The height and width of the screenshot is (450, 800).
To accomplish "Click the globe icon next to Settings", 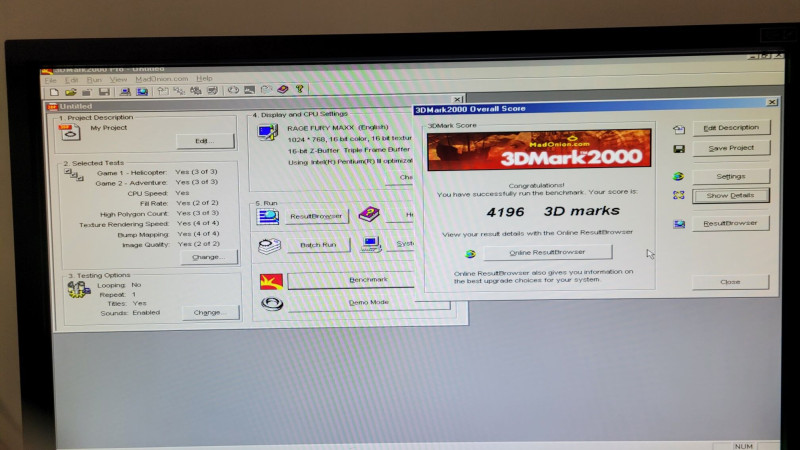I will [x=679, y=177].
